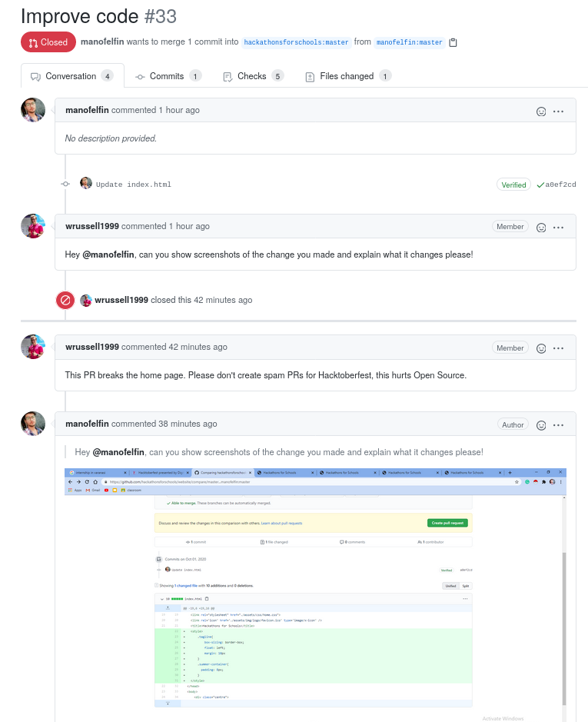Click the 42 minutes ago closed timestamp

click(223, 300)
